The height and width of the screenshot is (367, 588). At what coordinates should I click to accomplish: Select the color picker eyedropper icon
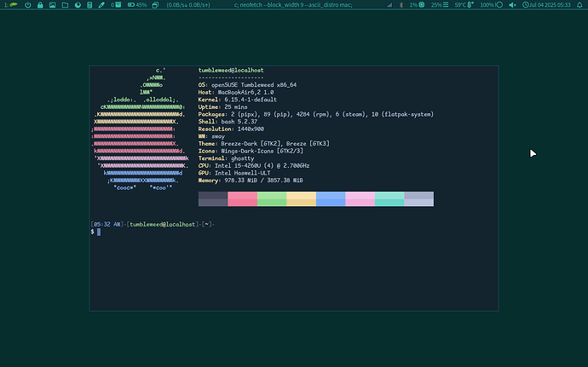pos(101,5)
